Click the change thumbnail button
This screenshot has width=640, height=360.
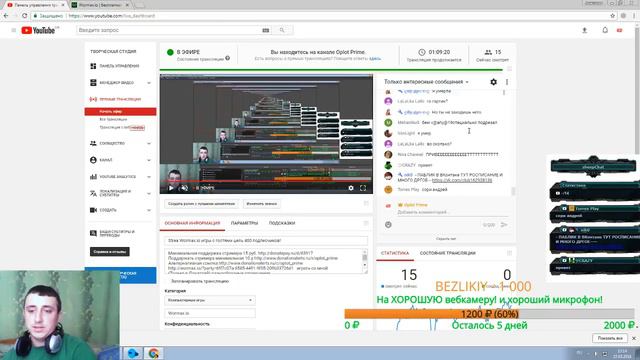click(262, 204)
